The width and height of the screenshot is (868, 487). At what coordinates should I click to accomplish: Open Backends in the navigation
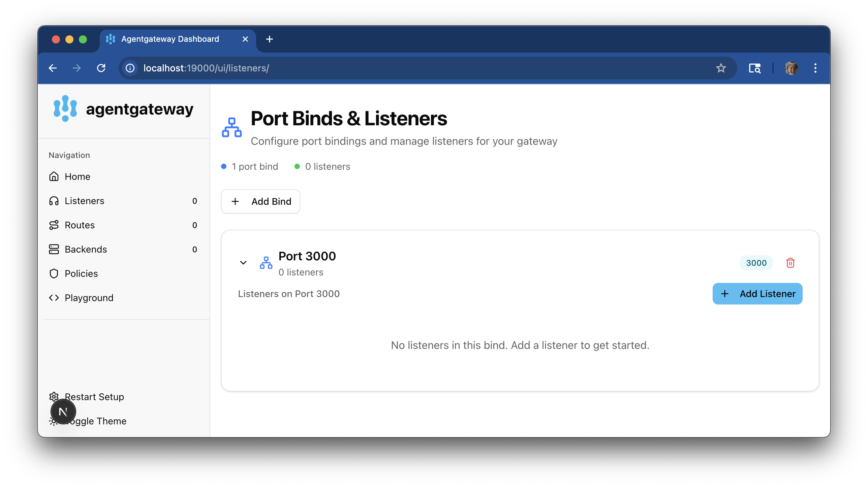pyautogui.click(x=124, y=249)
